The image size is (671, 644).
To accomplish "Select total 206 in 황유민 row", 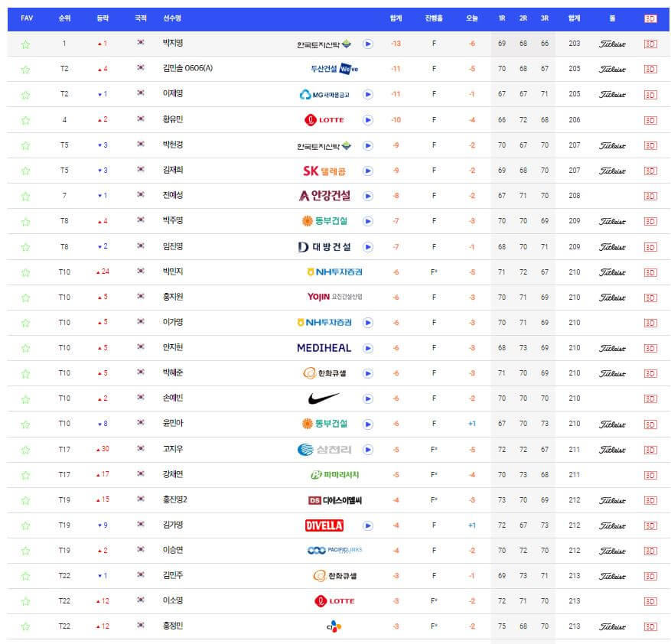I will pos(575,120).
